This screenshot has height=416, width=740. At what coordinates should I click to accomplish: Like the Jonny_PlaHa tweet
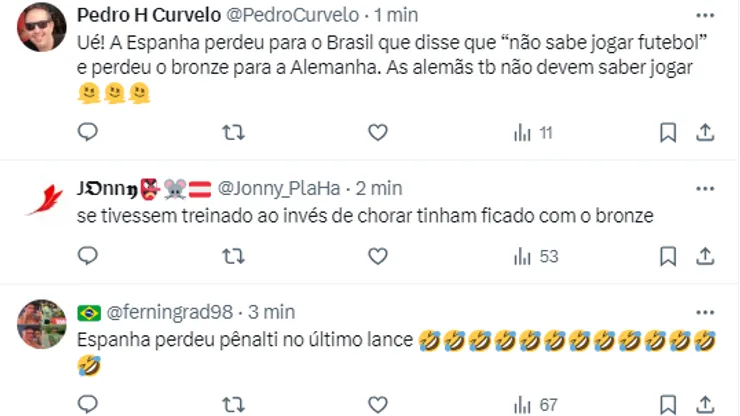click(377, 257)
